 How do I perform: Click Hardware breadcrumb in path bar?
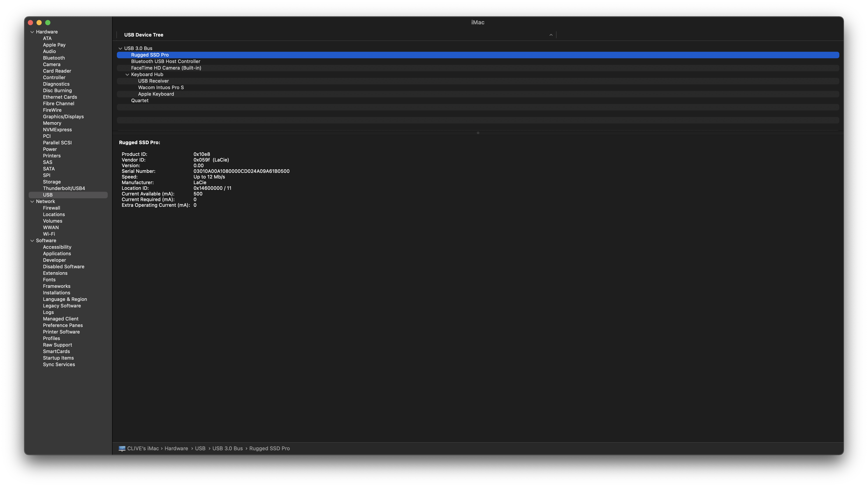[x=176, y=448]
